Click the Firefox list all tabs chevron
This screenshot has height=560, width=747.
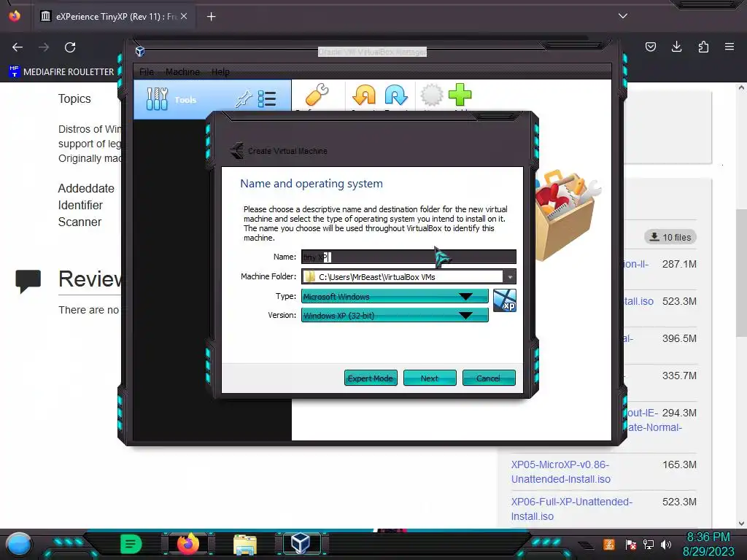pos(623,16)
